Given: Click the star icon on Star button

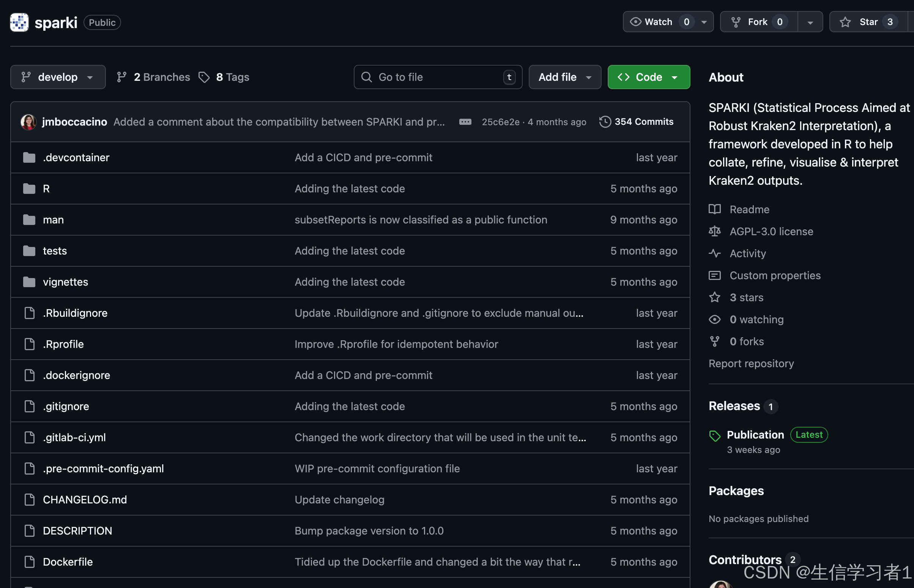Looking at the screenshot, I should click(845, 22).
